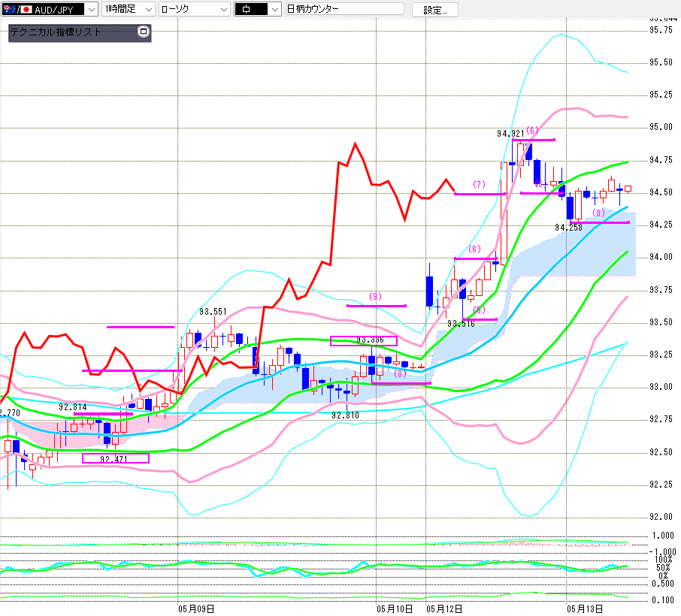Select the 94.921 high price label
681x616 pixels.
pos(510,134)
